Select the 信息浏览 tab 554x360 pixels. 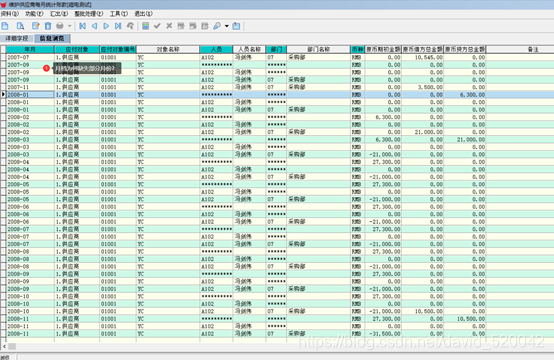click(x=52, y=38)
